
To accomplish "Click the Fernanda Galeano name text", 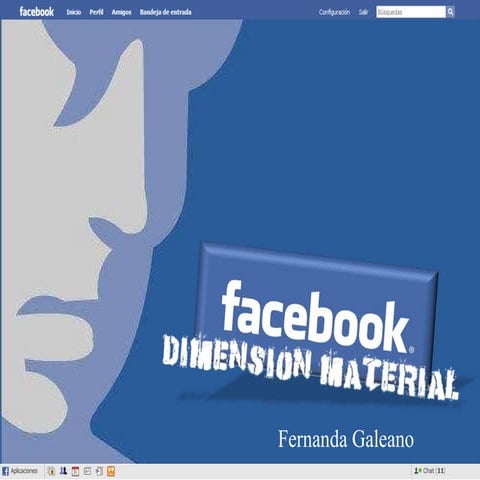I will 346,439.
